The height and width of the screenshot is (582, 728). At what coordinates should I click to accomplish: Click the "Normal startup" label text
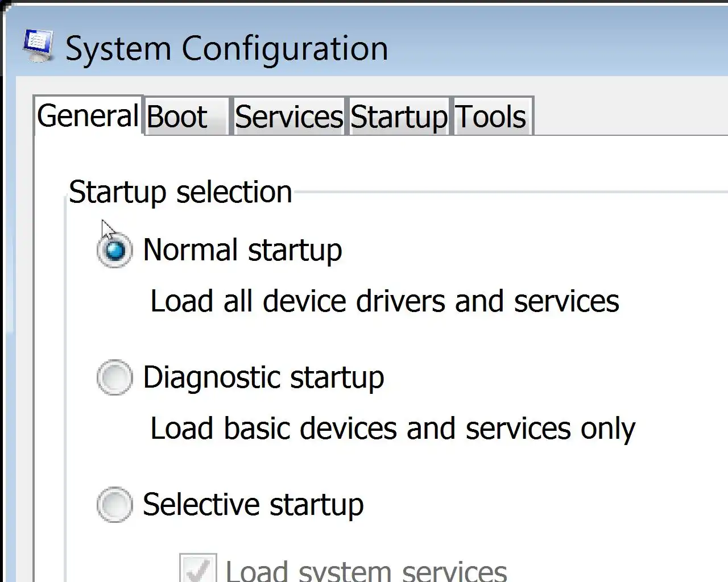pyautogui.click(x=242, y=250)
